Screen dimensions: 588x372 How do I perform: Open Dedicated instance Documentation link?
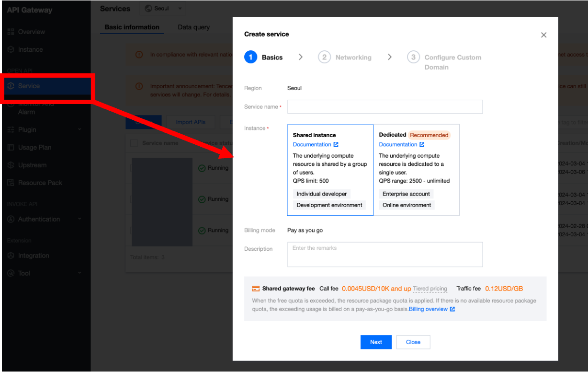pos(402,144)
